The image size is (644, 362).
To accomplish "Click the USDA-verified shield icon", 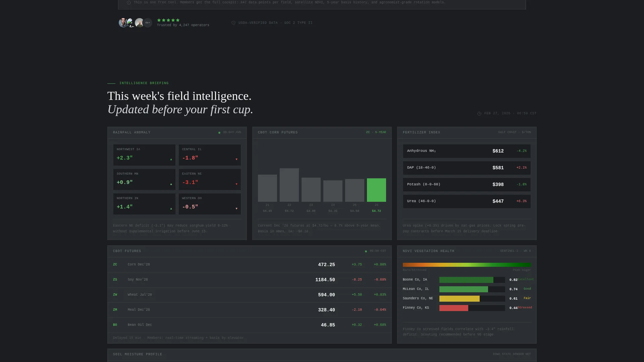I will (233, 23).
